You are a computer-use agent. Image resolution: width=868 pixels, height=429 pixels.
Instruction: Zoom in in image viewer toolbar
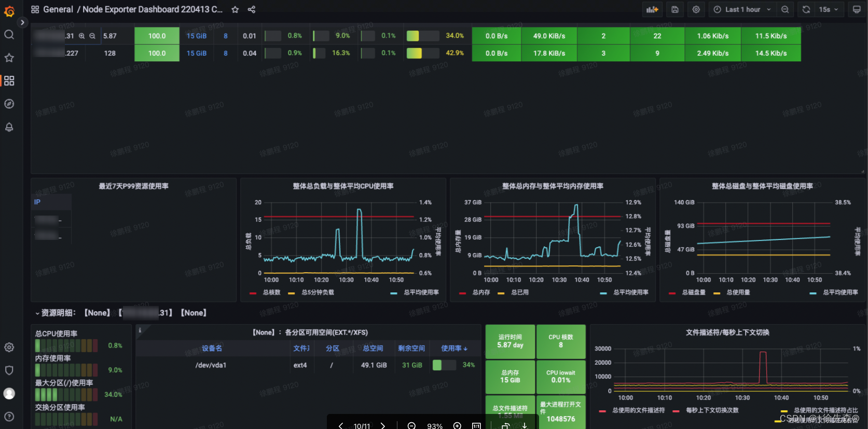(x=457, y=426)
